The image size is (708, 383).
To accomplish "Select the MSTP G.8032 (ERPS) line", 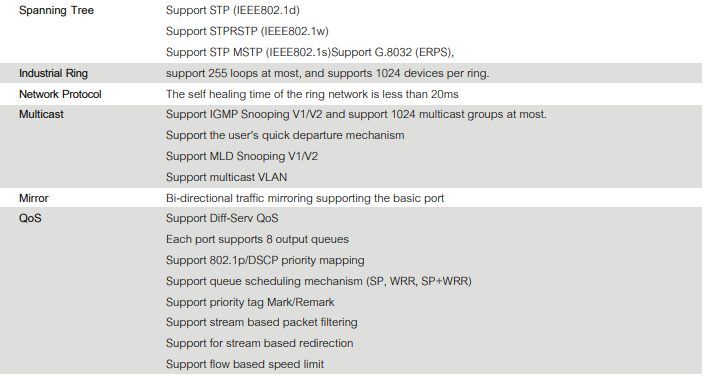I will (310, 52).
